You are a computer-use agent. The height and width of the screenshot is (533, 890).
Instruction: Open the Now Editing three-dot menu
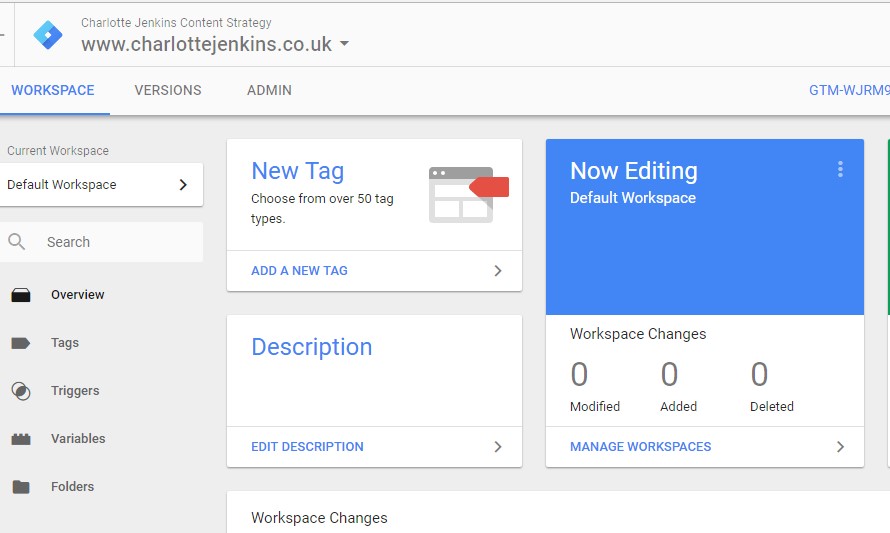pyautogui.click(x=840, y=169)
